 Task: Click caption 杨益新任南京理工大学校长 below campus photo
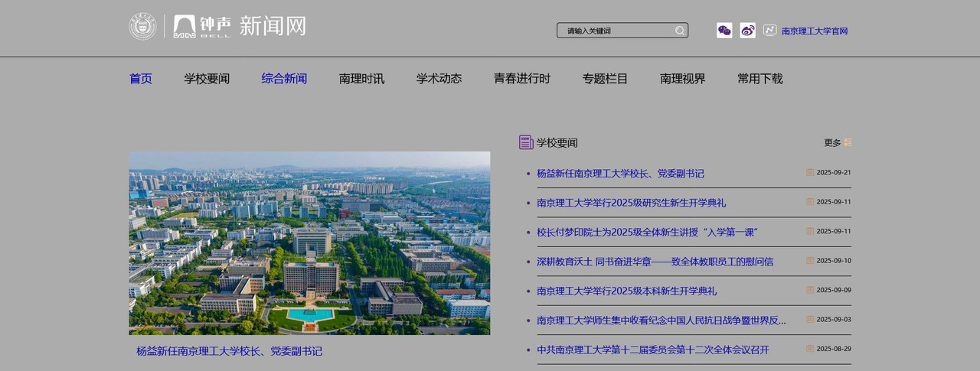pos(230,351)
